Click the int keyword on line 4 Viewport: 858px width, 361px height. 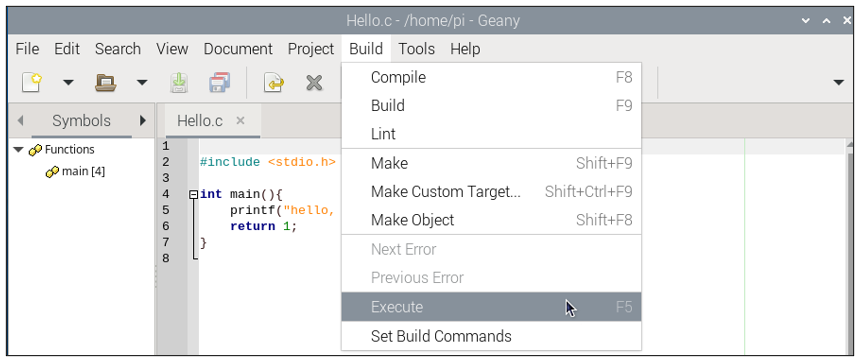click(x=211, y=194)
